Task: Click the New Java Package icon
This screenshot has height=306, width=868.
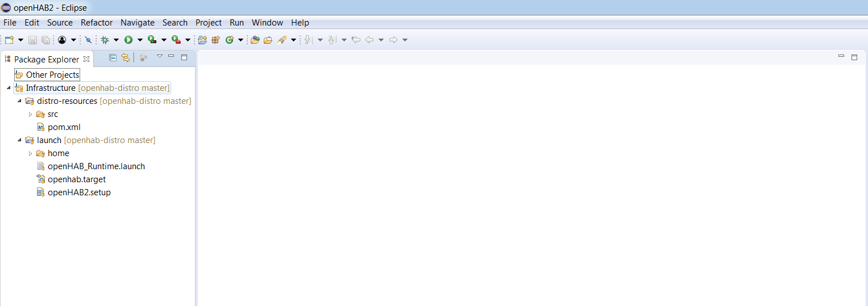Action: tap(215, 40)
